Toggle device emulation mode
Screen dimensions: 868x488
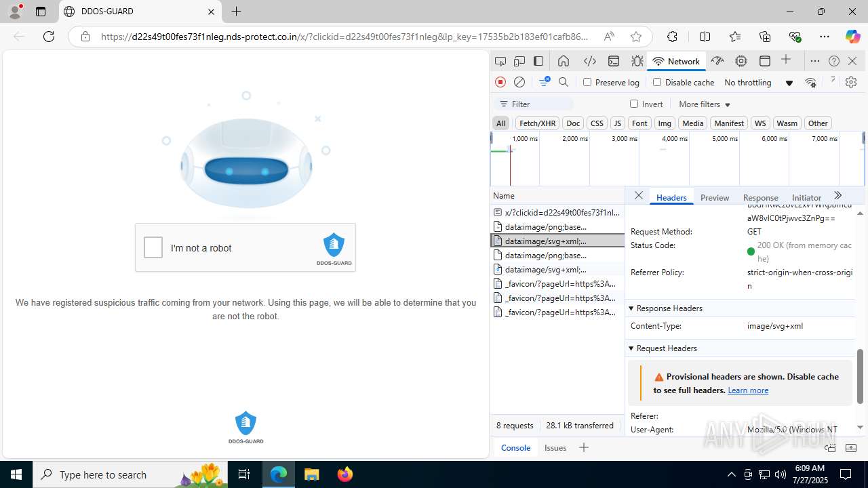point(519,61)
